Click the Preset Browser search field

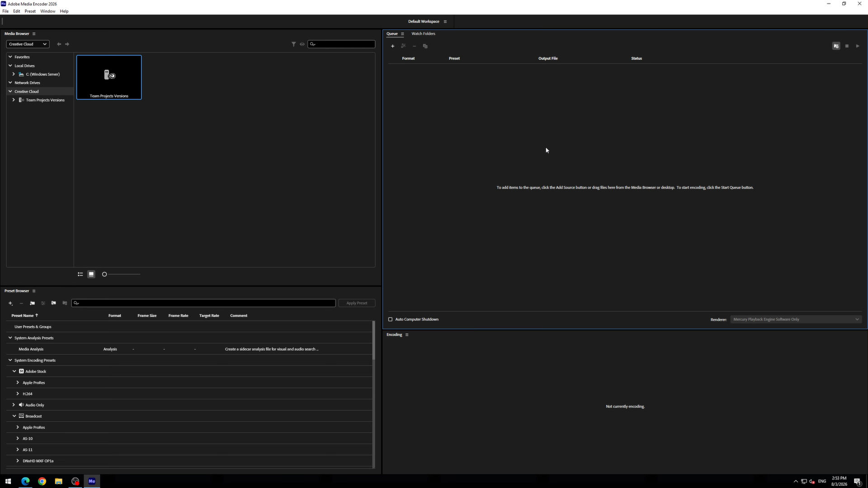[203, 303]
